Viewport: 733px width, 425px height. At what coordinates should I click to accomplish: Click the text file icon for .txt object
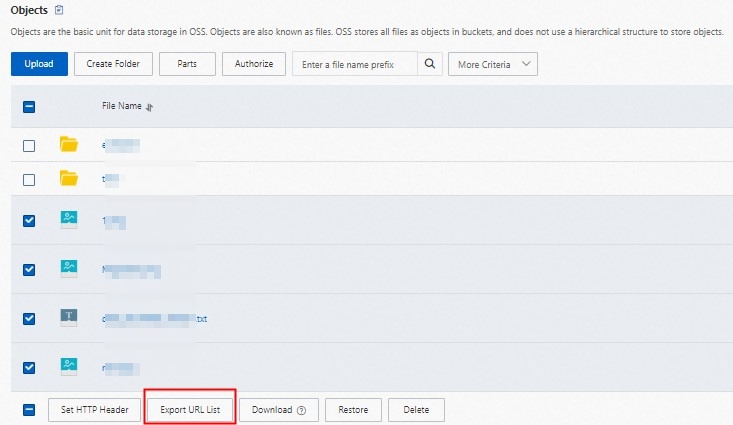click(x=69, y=317)
